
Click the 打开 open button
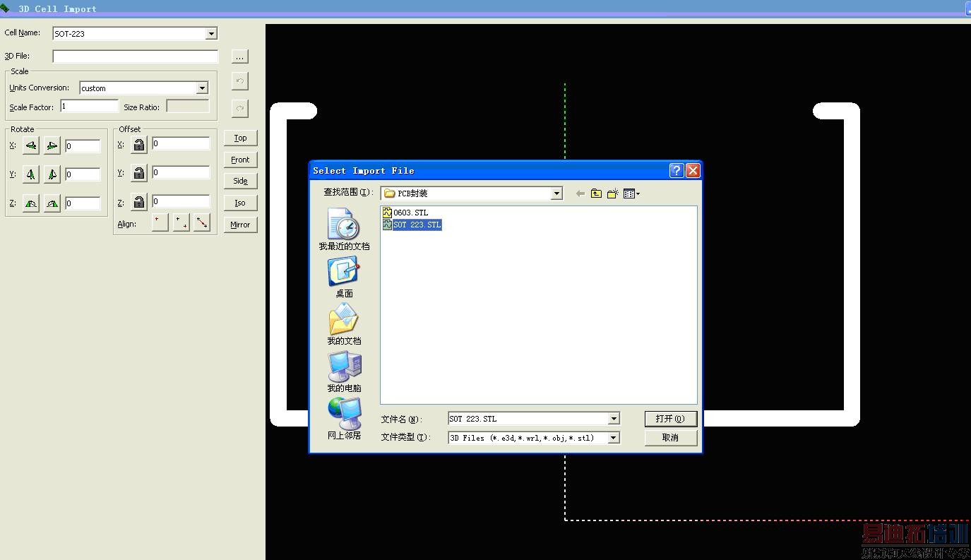pos(670,419)
